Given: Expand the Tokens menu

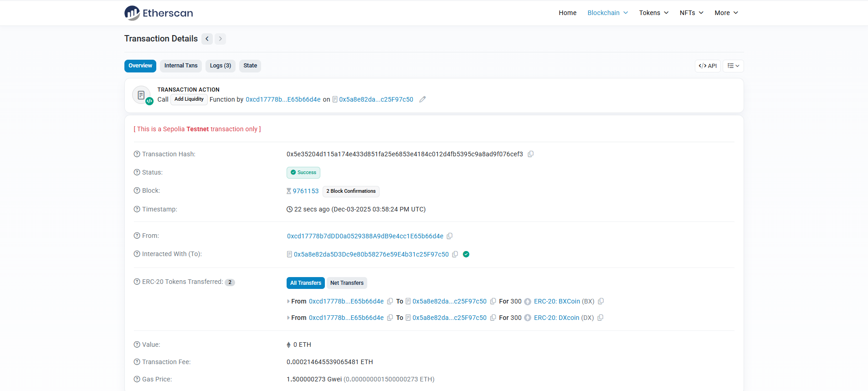Looking at the screenshot, I should tap(653, 13).
